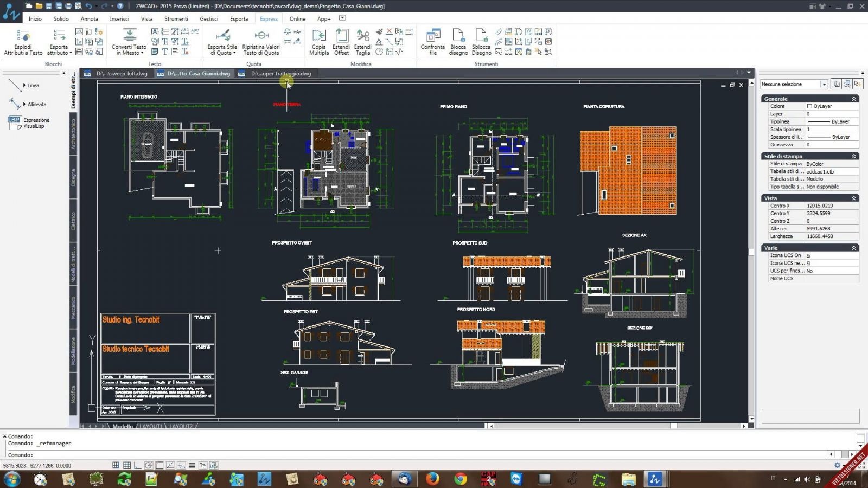Open the Confronta file tool
This screenshot has width=868, height=488.
coord(432,42)
